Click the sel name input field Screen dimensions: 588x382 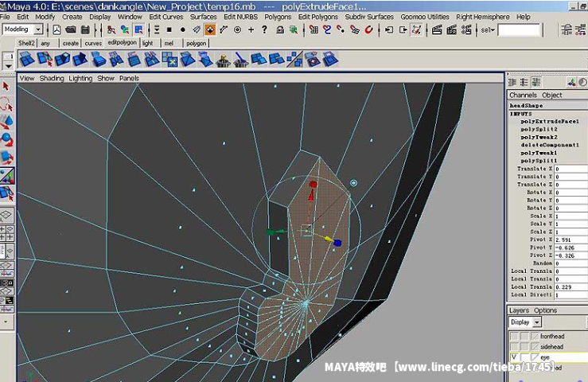tap(520, 30)
